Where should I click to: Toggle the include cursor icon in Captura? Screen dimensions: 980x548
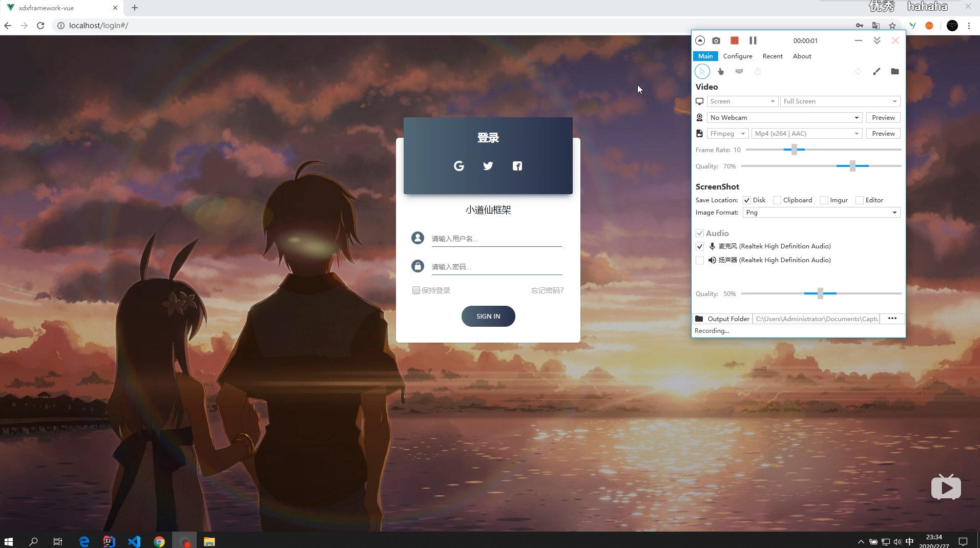pos(702,71)
